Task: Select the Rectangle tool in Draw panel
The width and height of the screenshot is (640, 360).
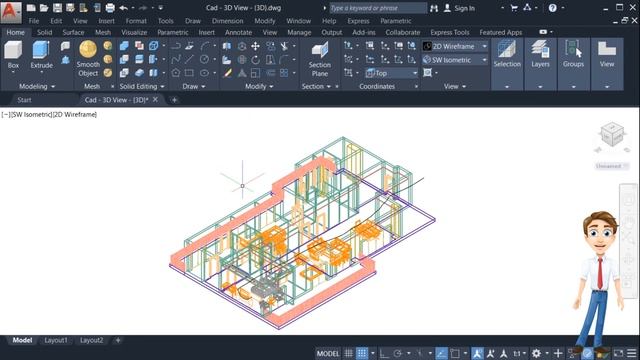Action: click(x=189, y=73)
